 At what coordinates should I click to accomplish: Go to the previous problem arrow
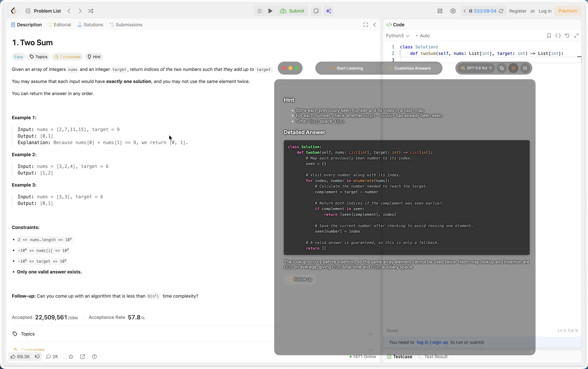69,11
